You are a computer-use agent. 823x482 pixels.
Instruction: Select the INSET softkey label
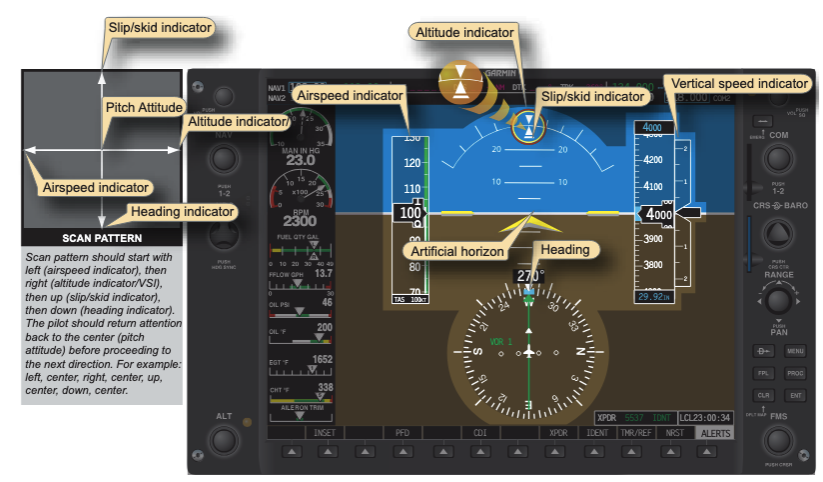(324, 433)
